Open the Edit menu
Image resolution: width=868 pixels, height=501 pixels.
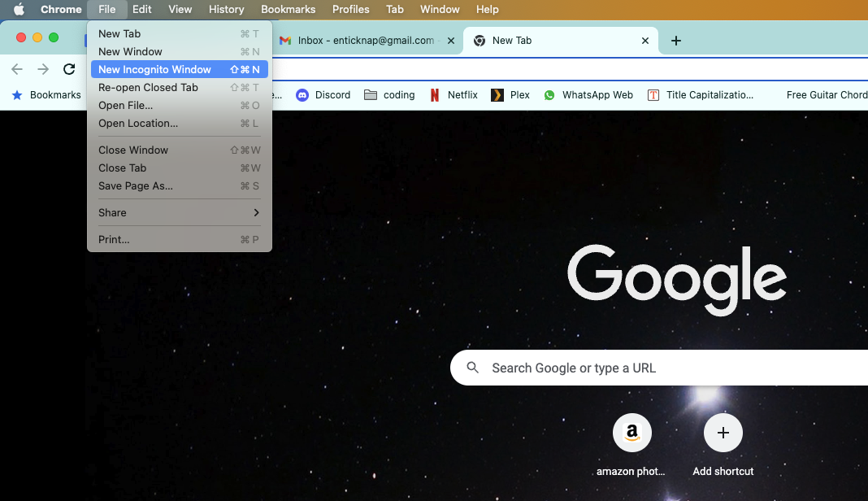[141, 10]
